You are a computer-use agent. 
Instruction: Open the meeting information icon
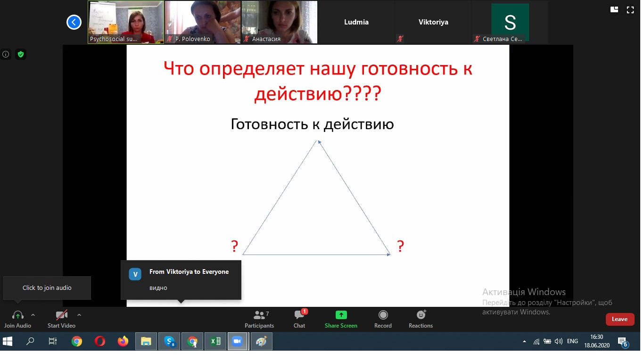pyautogui.click(x=6, y=54)
